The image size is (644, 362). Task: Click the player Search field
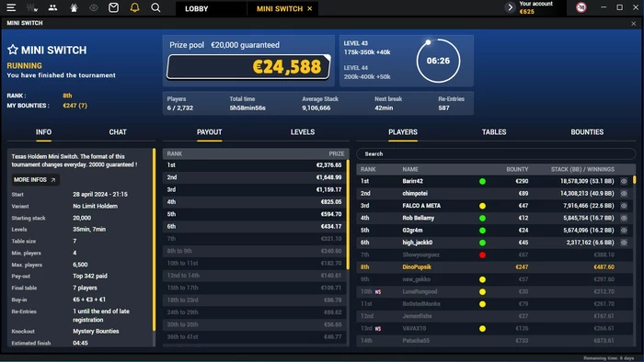pos(496,153)
